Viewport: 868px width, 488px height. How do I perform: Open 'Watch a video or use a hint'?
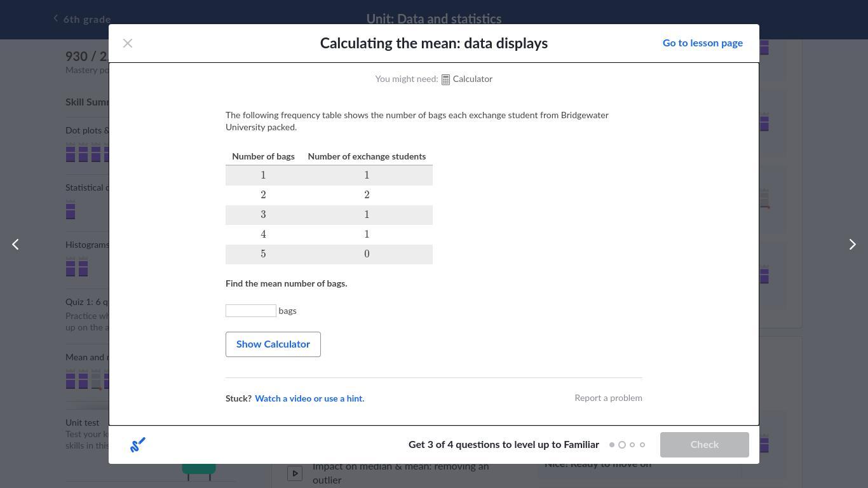309,399
